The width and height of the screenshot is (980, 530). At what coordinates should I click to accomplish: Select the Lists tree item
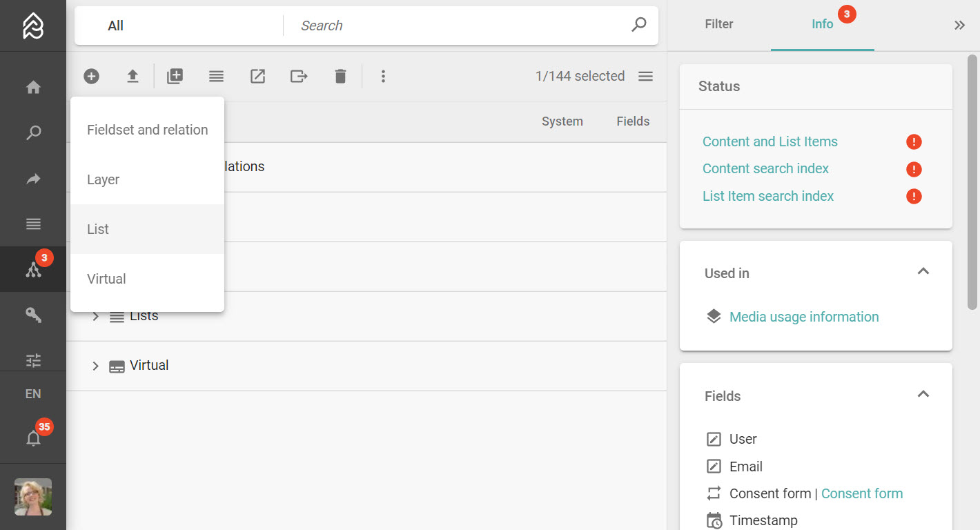tap(144, 316)
